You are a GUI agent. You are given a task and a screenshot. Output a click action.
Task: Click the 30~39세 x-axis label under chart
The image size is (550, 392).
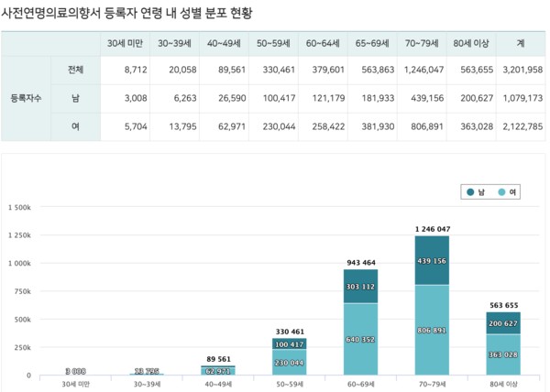(147, 385)
